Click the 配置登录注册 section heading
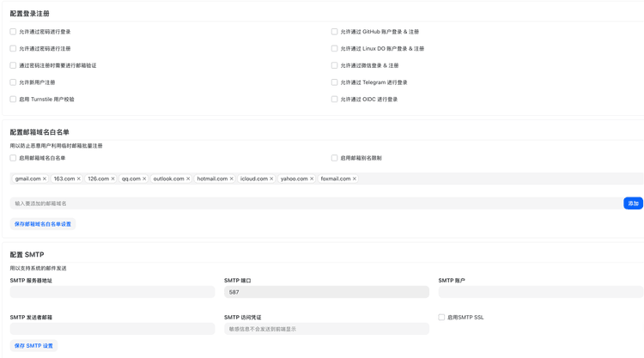This screenshot has height=358, width=644. (29, 14)
